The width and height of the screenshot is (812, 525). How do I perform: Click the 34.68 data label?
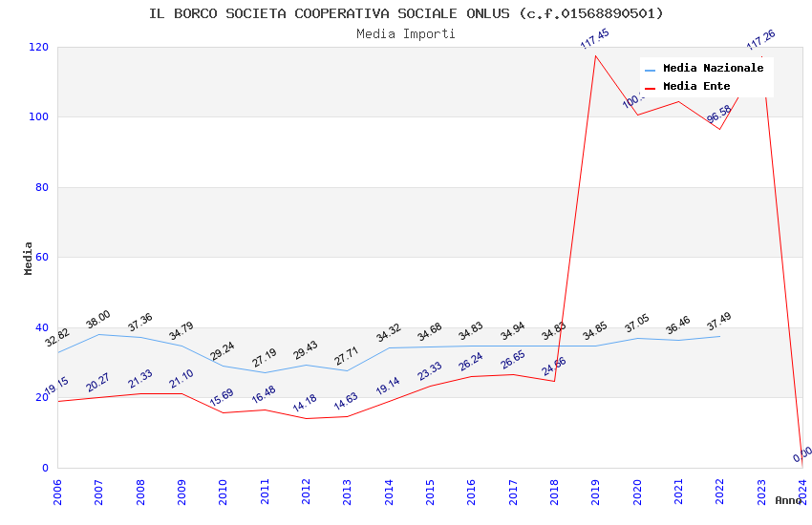(430, 331)
